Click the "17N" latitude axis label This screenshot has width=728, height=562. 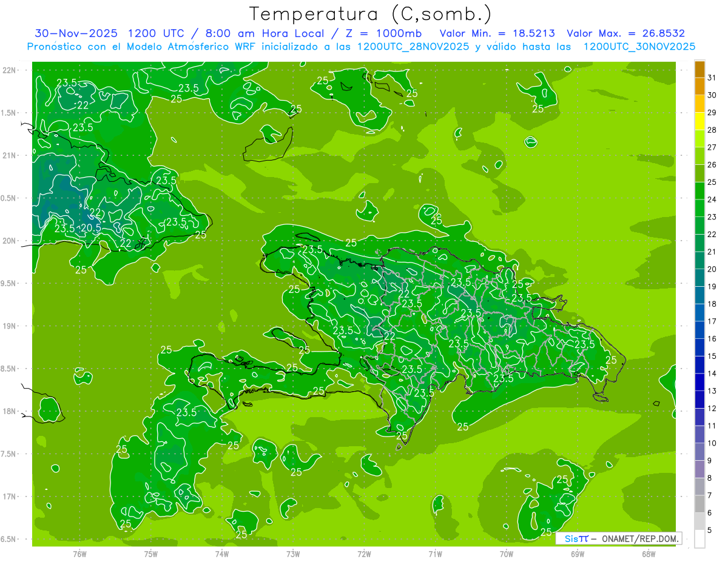(x=10, y=497)
